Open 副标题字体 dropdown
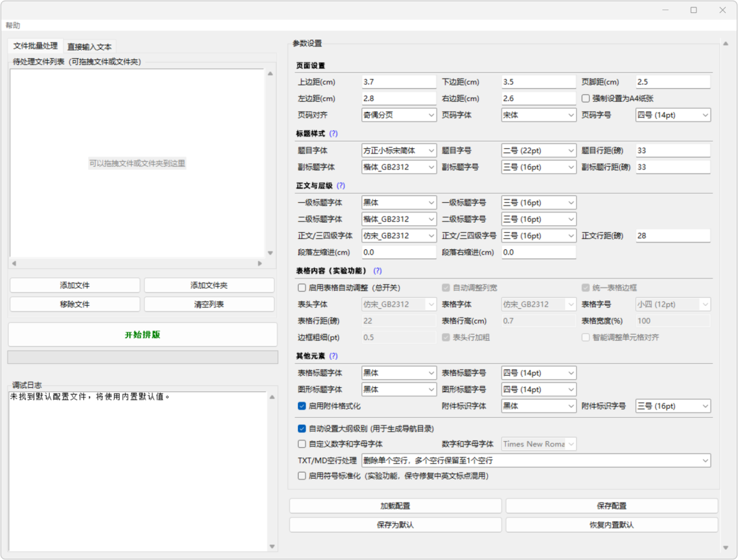Viewport: 738px width, 560px height. pos(398,167)
